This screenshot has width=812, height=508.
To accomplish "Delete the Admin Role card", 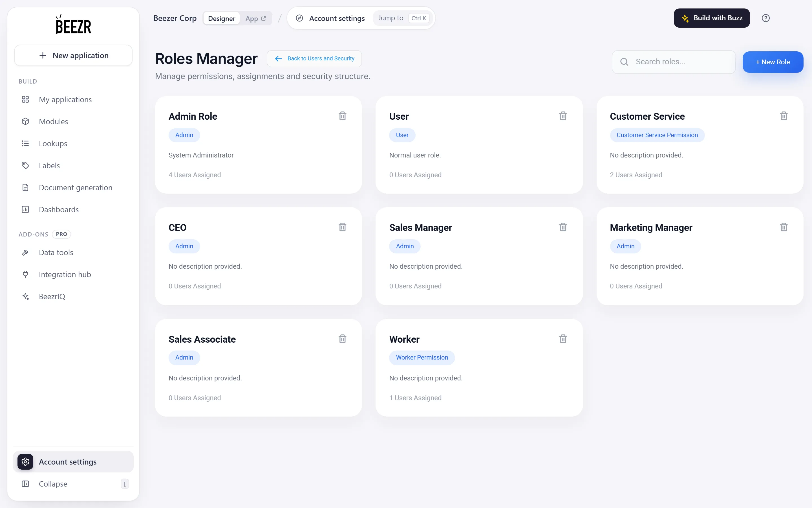I will [342, 116].
